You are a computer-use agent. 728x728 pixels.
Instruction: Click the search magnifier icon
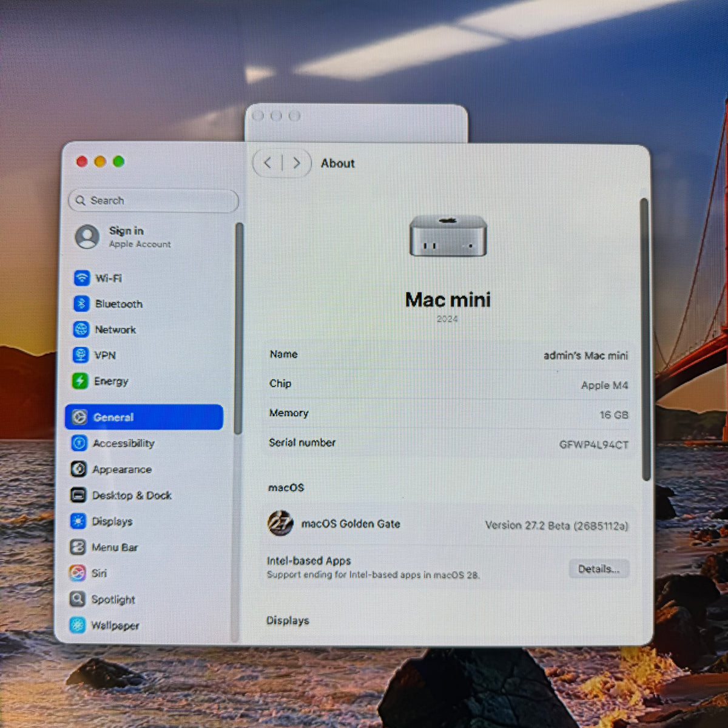(x=81, y=200)
